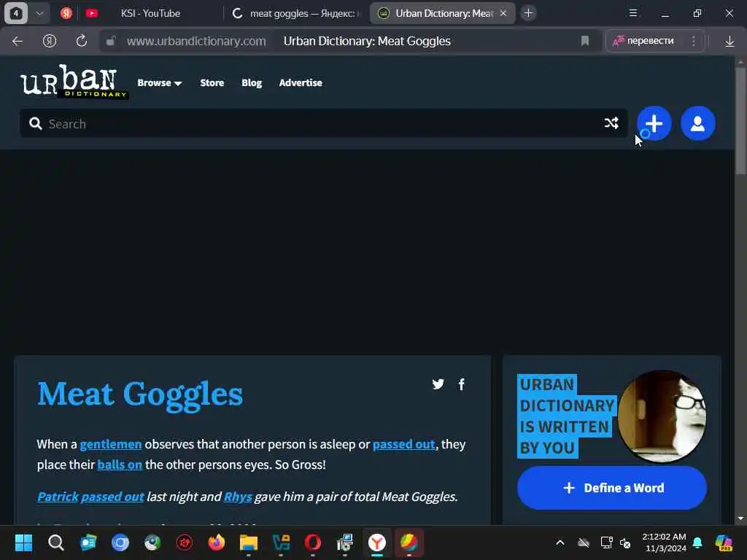The width and height of the screenshot is (747, 560).
Task: Open the Store menu link
Action: pyautogui.click(x=212, y=83)
